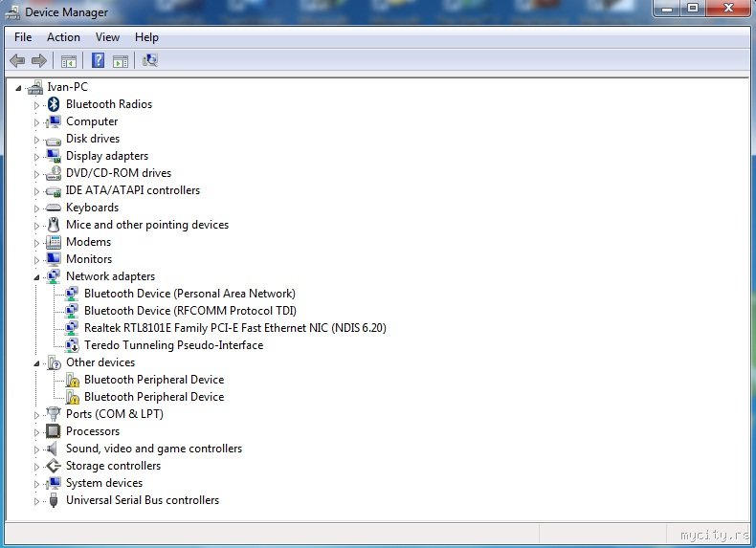Click the Ivan-PC computer icon

click(34, 87)
